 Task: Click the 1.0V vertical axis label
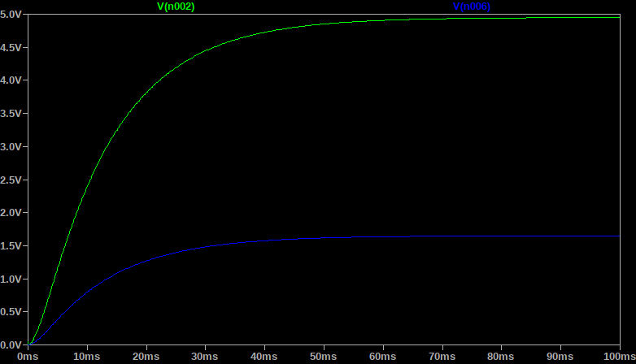(11, 279)
